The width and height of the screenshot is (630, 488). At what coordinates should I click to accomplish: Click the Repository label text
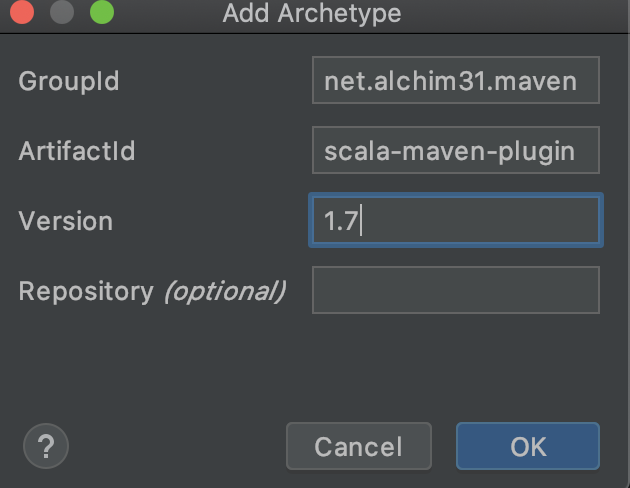(86, 291)
